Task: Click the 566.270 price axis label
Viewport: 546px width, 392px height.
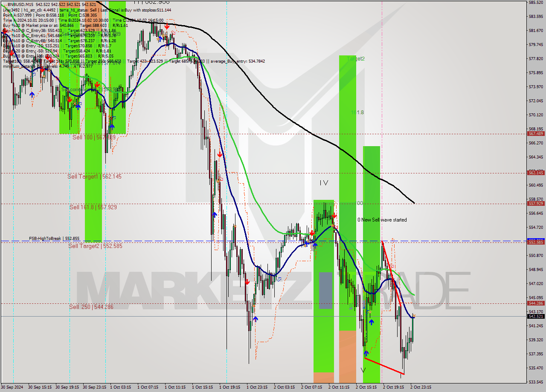Action: click(x=536, y=143)
